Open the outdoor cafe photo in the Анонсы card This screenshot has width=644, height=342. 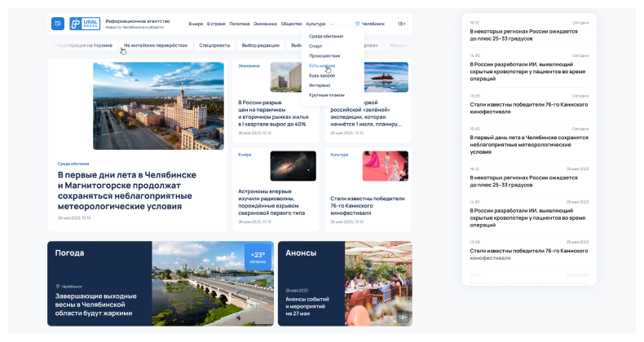click(378, 283)
